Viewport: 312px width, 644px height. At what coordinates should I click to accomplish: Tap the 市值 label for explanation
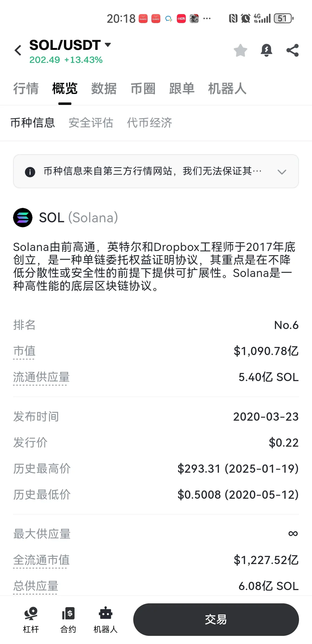24,351
